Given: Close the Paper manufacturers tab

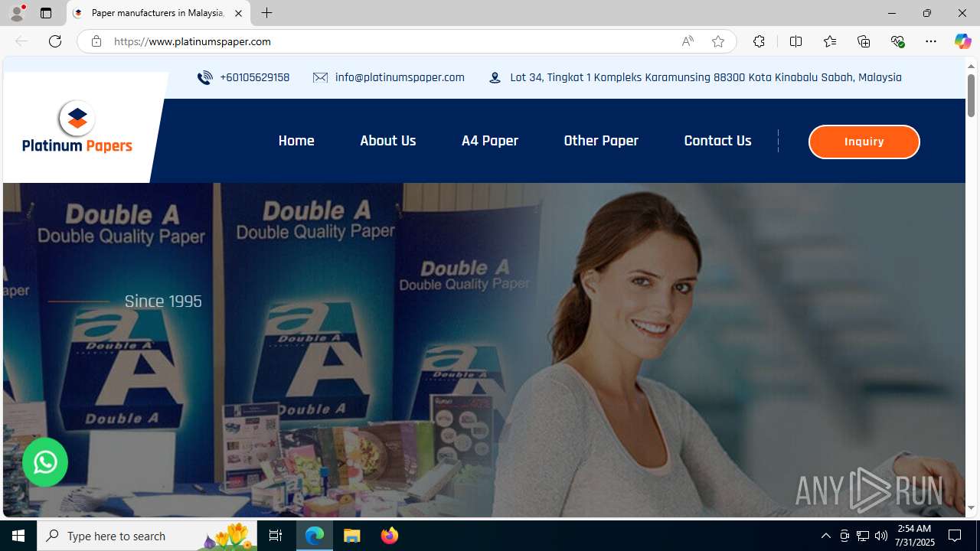Looking at the screenshot, I should click(238, 13).
